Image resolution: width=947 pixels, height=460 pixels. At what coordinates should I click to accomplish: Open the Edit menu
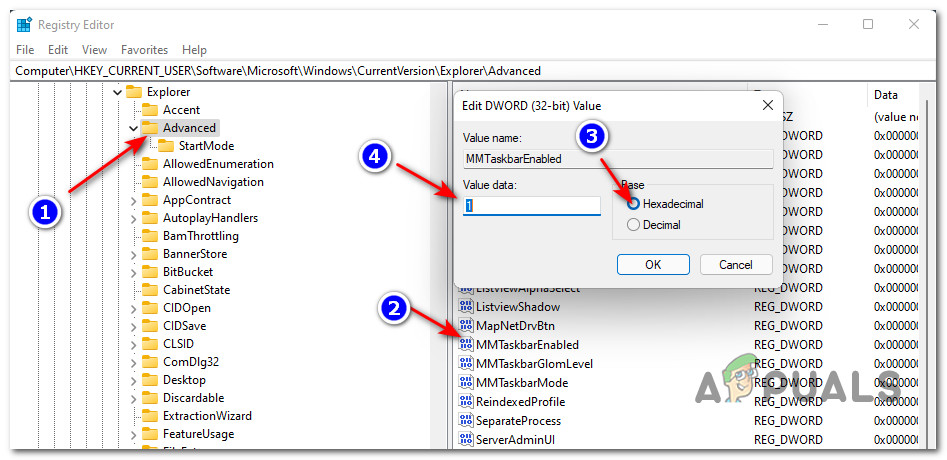(58, 50)
